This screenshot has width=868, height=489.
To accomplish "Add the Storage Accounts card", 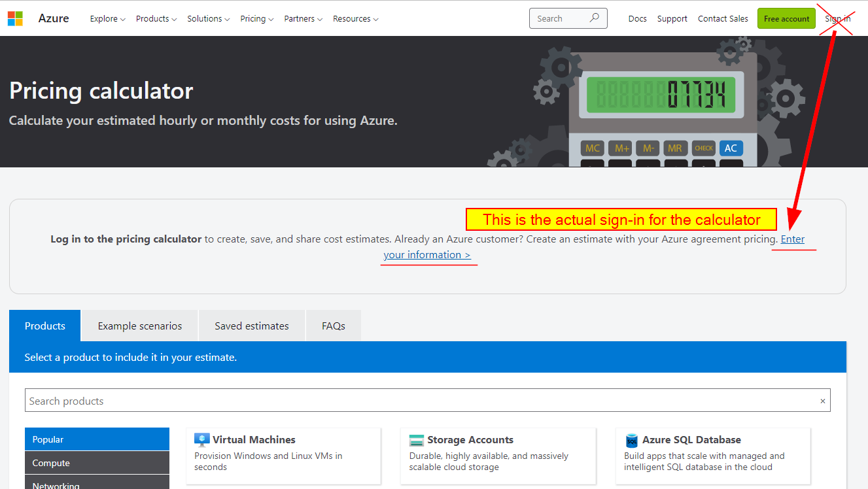I will click(498, 456).
